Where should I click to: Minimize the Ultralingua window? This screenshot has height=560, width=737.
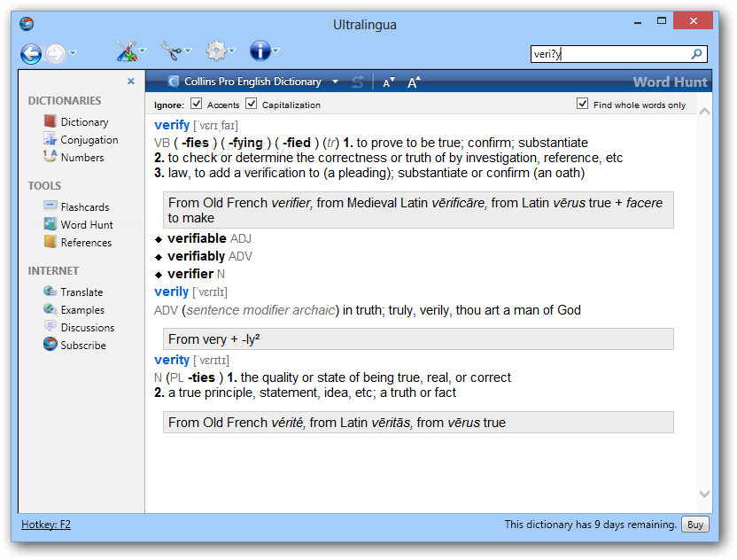click(x=638, y=21)
